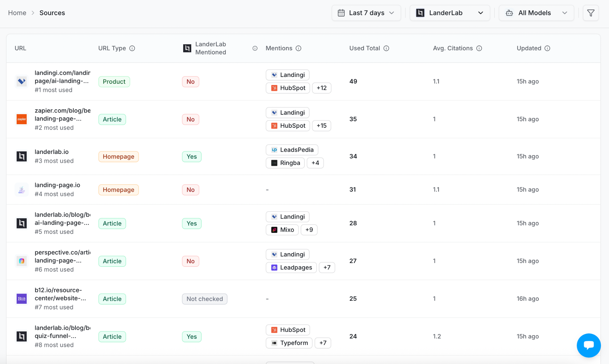The width and height of the screenshot is (609, 364).
Task: Click info icon beside Updated header
Action: coord(547,48)
